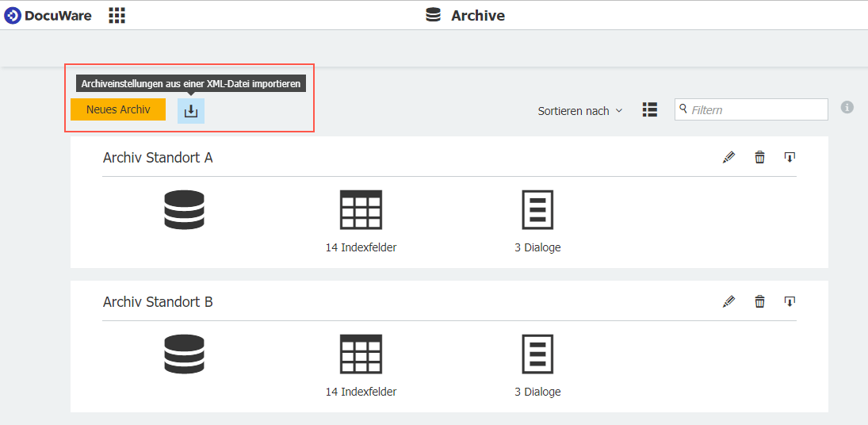The height and width of the screenshot is (425, 868).
Task: Export settings of Archiv Standort B
Action: click(x=790, y=301)
